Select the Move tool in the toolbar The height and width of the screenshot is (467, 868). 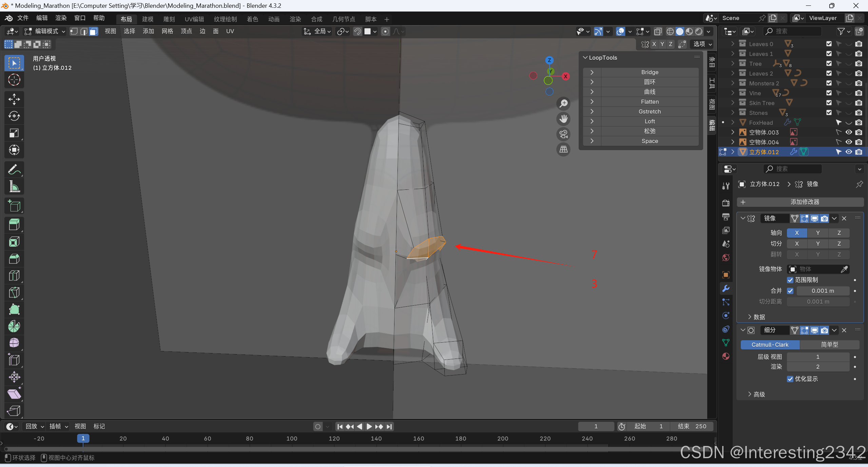(x=14, y=99)
